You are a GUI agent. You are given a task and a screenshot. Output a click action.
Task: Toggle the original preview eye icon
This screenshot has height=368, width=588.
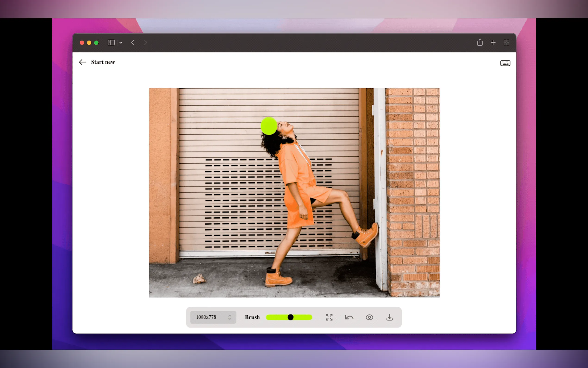point(369,317)
